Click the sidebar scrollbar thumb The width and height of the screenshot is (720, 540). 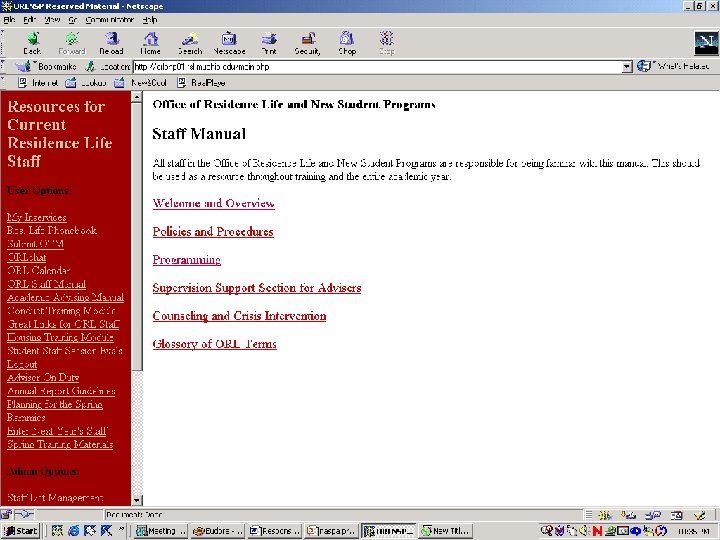coord(136,236)
